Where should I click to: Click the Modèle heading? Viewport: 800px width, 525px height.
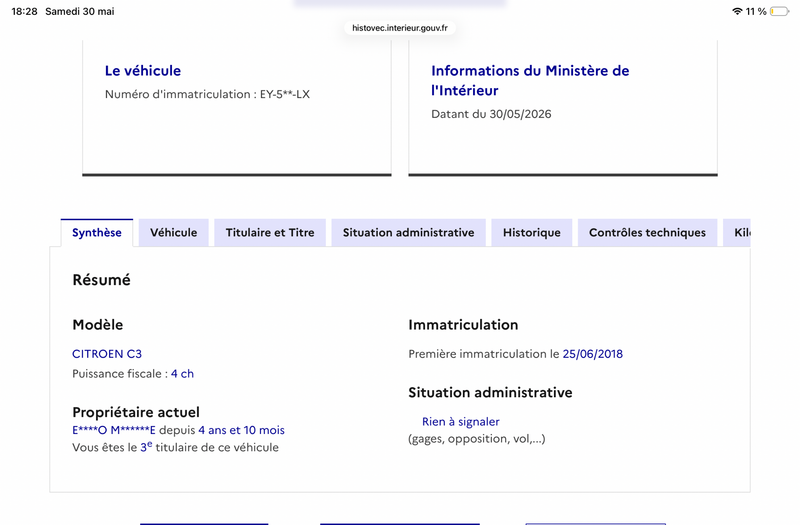pos(97,324)
